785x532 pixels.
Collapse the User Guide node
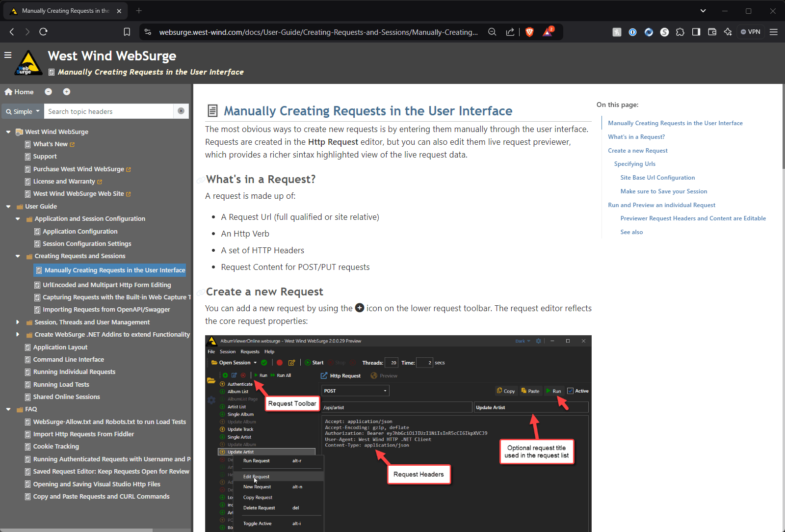pyautogui.click(x=8, y=207)
